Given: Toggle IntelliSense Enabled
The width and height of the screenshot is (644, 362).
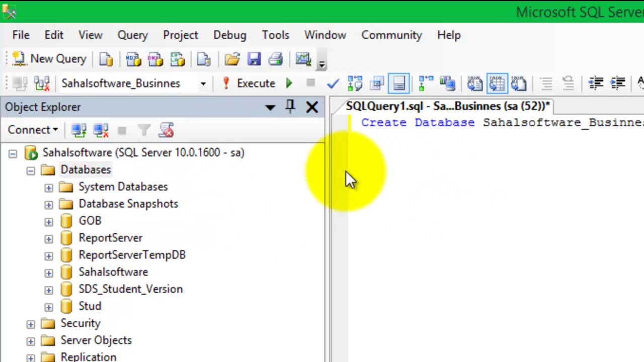Looking at the screenshot, I should (x=399, y=83).
